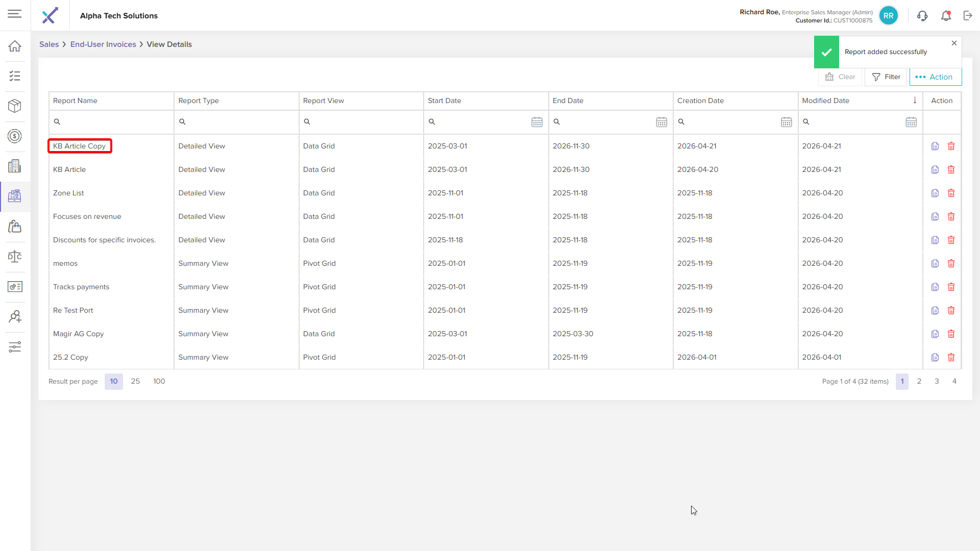Delete the Zone List report
This screenshot has height=551, width=980.
coord(951,193)
